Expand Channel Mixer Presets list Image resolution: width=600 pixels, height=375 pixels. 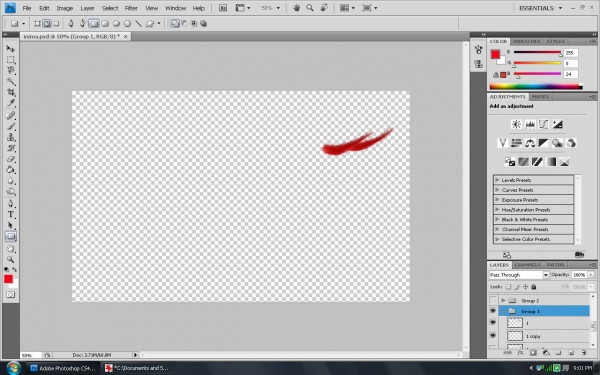497,229
